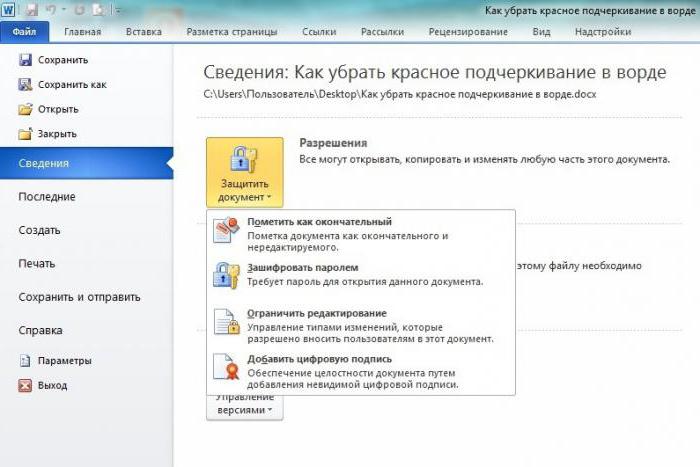Viewport: 700px width, 467px height.
Task: Open the Файл tab
Action: pos(25,32)
